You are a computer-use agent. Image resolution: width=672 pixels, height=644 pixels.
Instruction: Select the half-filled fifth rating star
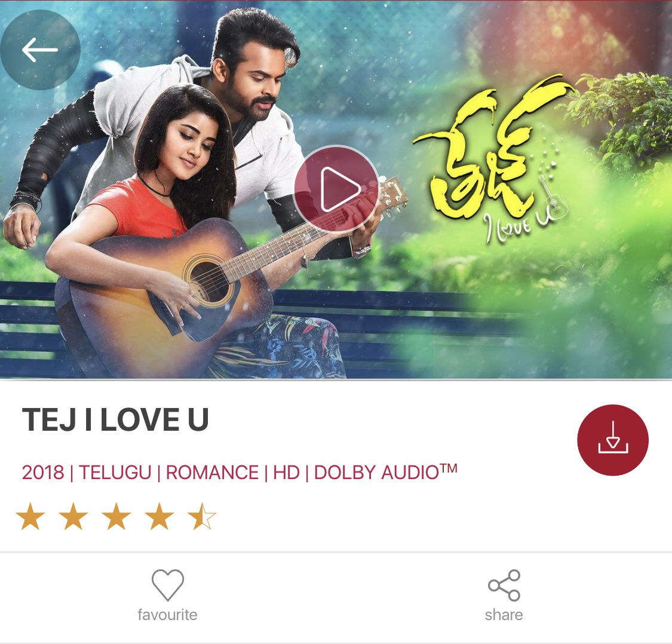[202, 517]
